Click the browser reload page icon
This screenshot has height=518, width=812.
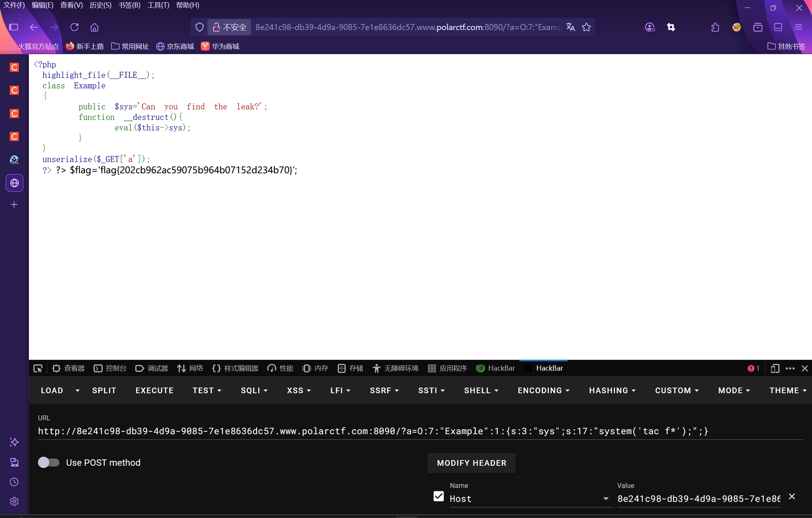tap(74, 27)
